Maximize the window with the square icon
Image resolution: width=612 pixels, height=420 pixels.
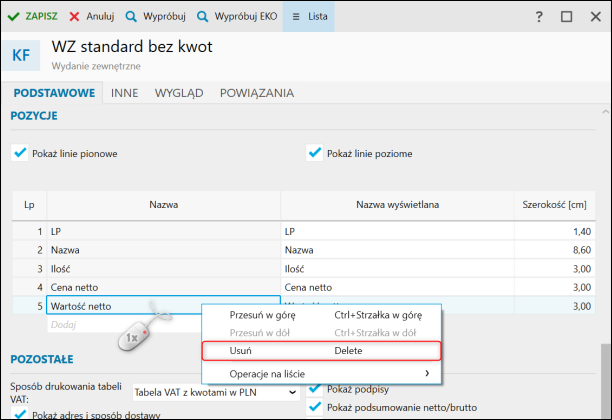[x=566, y=17]
